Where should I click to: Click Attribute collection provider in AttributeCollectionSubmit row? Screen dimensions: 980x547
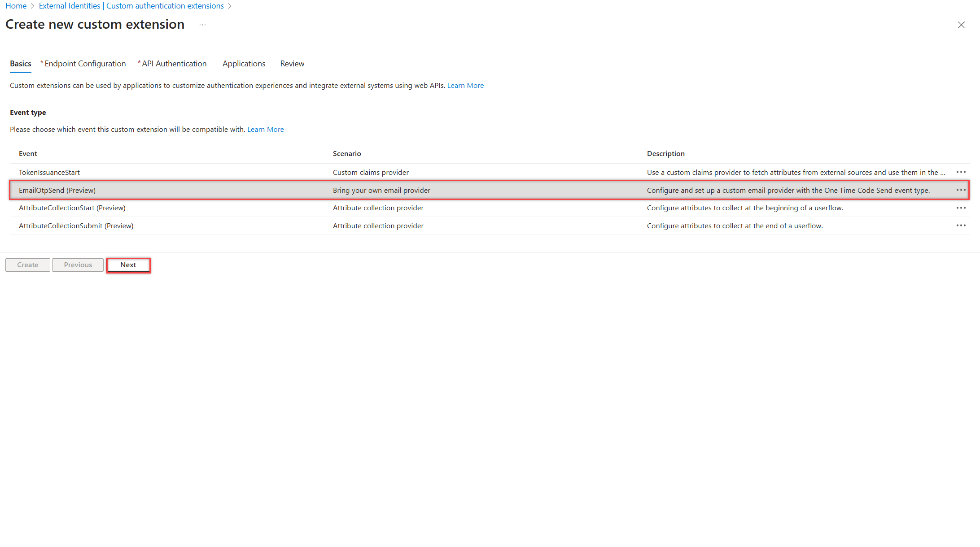pyautogui.click(x=378, y=226)
